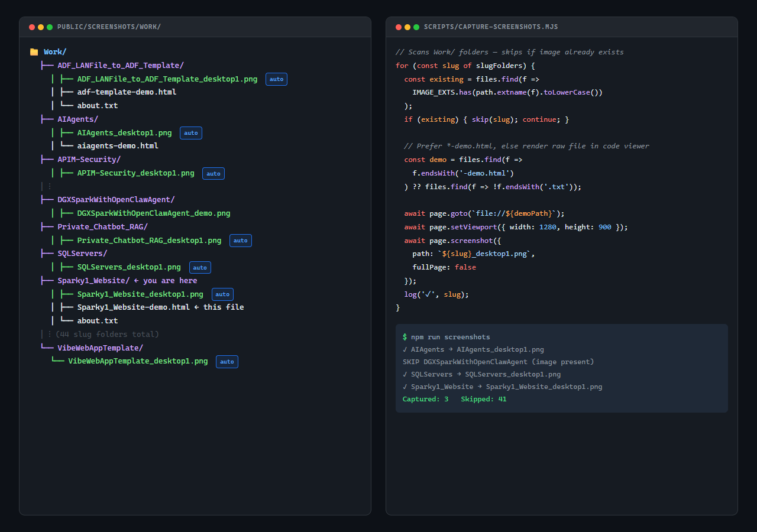The height and width of the screenshot is (532, 757).
Task: Select the Work/ root folder label
Action: pyautogui.click(x=55, y=52)
